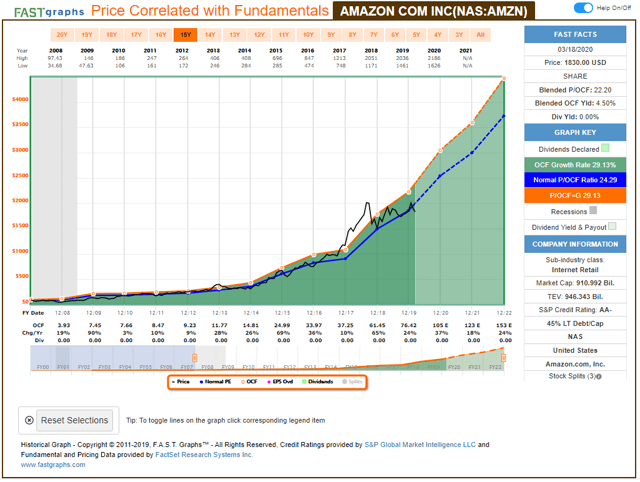Screen dimensions: 640x482
Task: Switch to the 13Y range tab
Action: (x=235, y=35)
